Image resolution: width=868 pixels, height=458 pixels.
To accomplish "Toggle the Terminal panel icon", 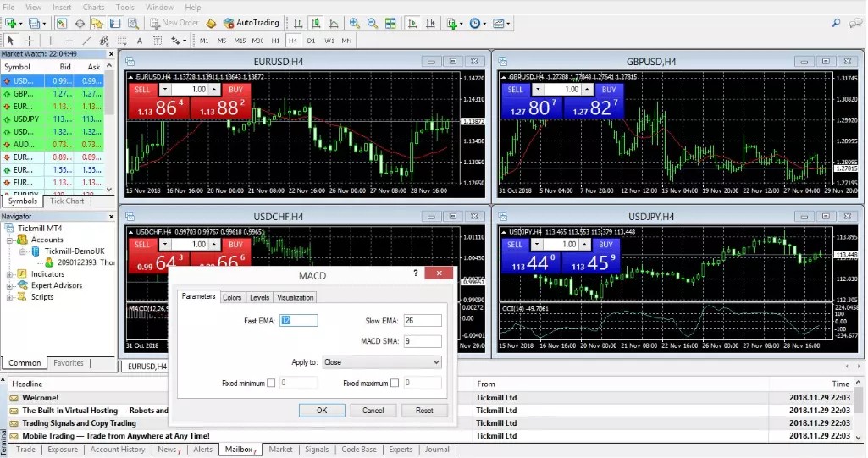I will tap(115, 23).
